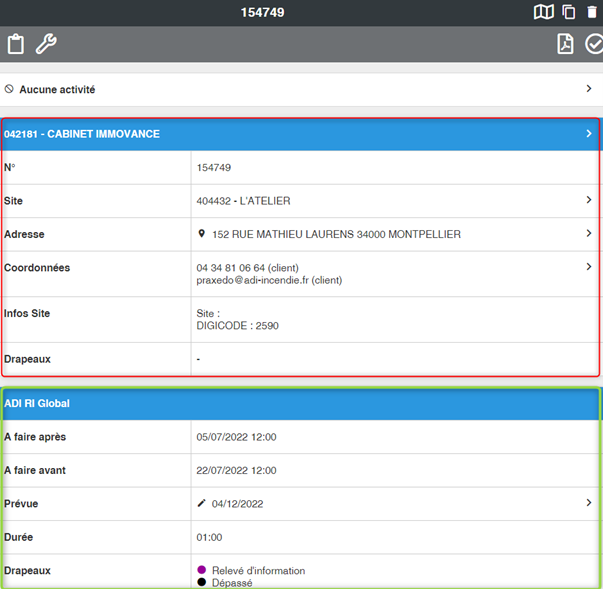Viewport: 603px width, 589px height.
Task: Click the wrench tools icon
Action: 46,44
